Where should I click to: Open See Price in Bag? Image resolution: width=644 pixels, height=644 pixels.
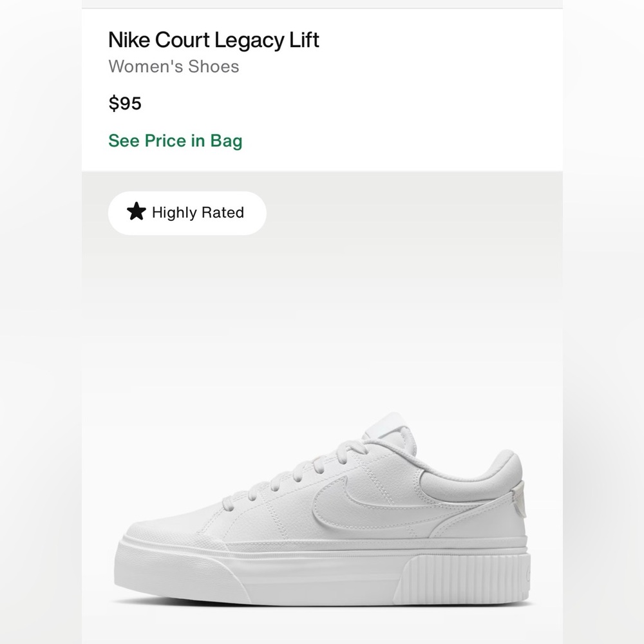pos(175,140)
